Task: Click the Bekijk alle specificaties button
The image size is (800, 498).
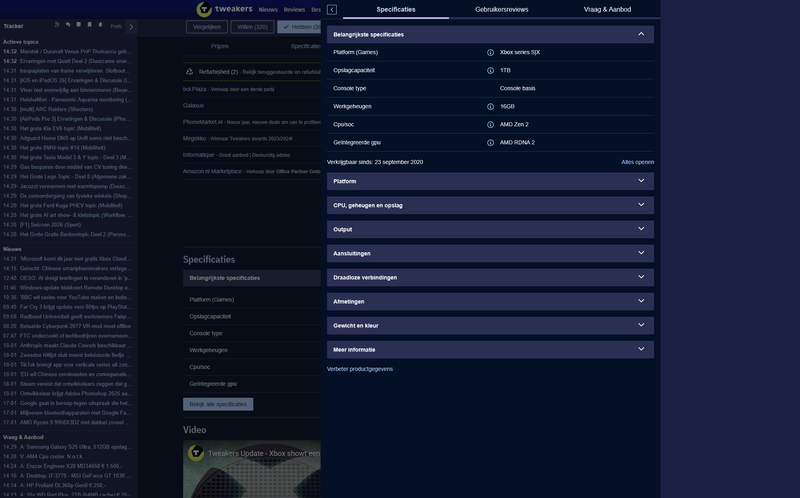Action: pyautogui.click(x=218, y=404)
